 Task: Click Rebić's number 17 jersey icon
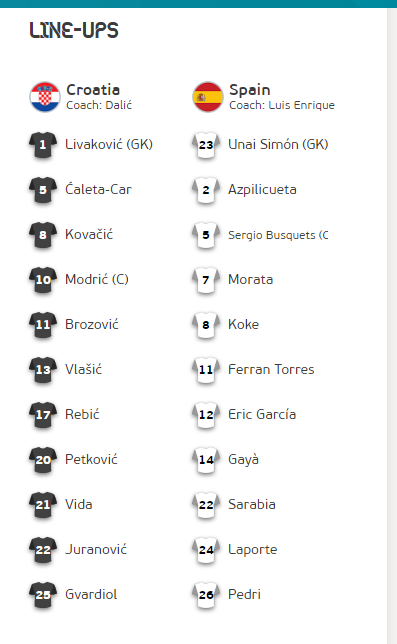click(43, 415)
